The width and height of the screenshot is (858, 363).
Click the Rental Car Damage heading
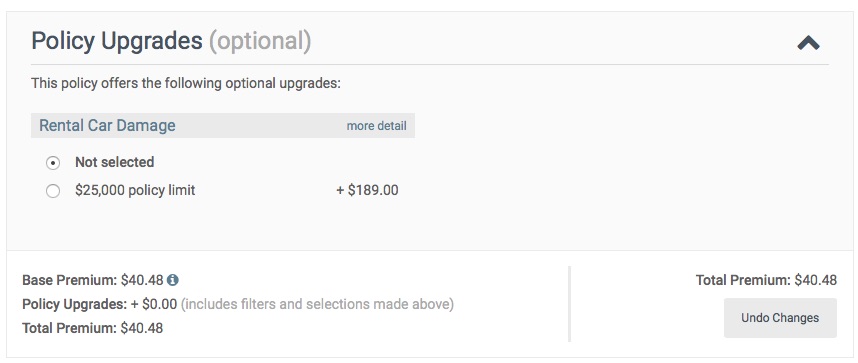click(107, 125)
